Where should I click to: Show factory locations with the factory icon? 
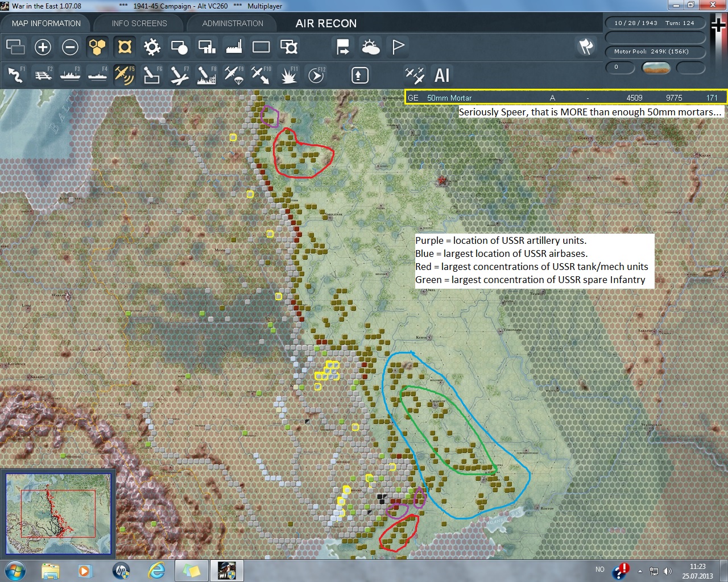pyautogui.click(x=234, y=47)
